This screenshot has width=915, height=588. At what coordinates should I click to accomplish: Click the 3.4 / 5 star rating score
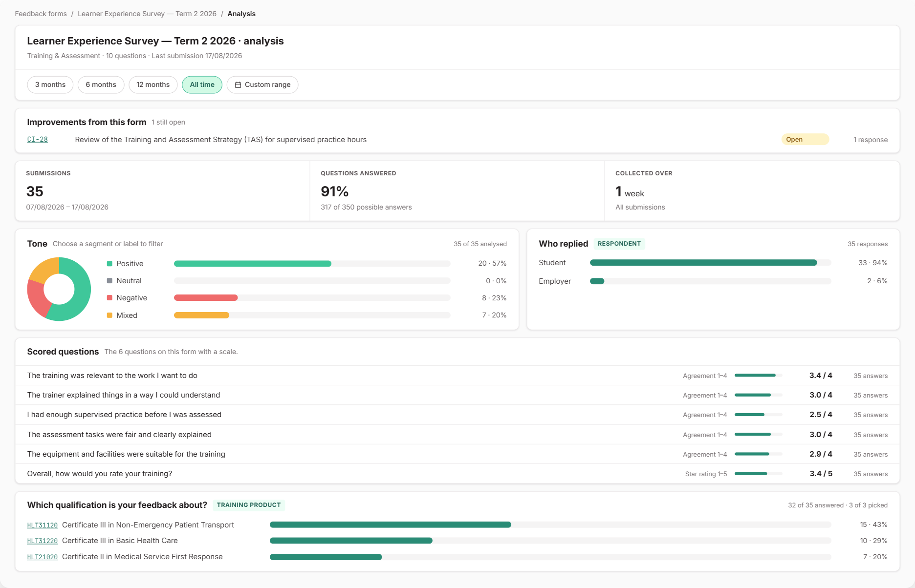click(821, 474)
